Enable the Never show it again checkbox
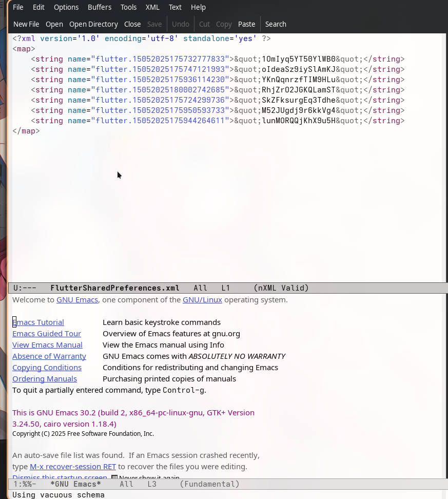448x499 pixels. (114, 478)
